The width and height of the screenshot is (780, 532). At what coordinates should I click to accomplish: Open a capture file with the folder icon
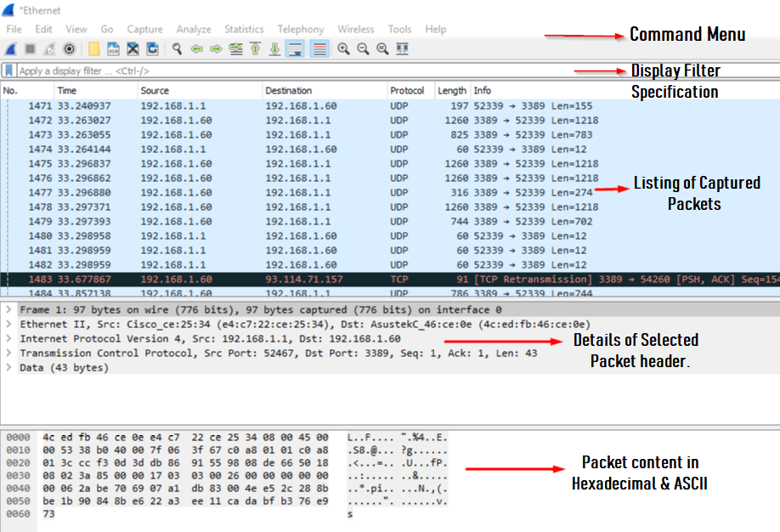point(93,49)
